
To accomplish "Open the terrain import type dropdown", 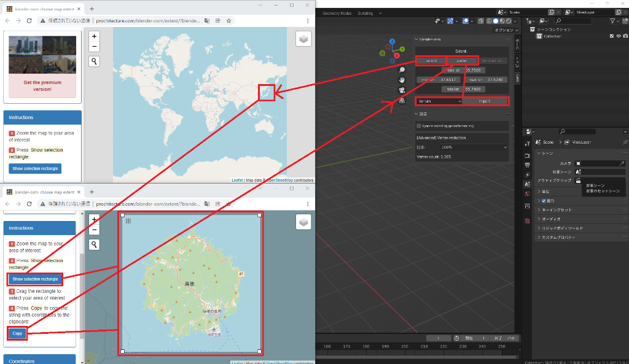I will tap(439, 101).
